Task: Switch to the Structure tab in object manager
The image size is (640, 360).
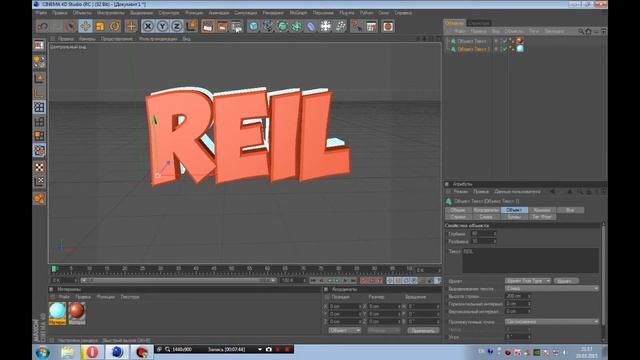Action: pyautogui.click(x=478, y=23)
